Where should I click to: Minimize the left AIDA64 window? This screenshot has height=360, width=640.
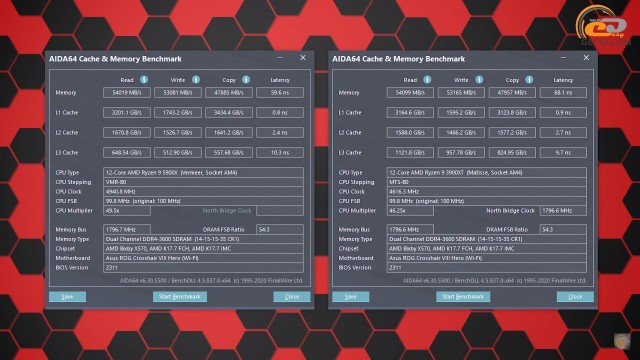280,58
